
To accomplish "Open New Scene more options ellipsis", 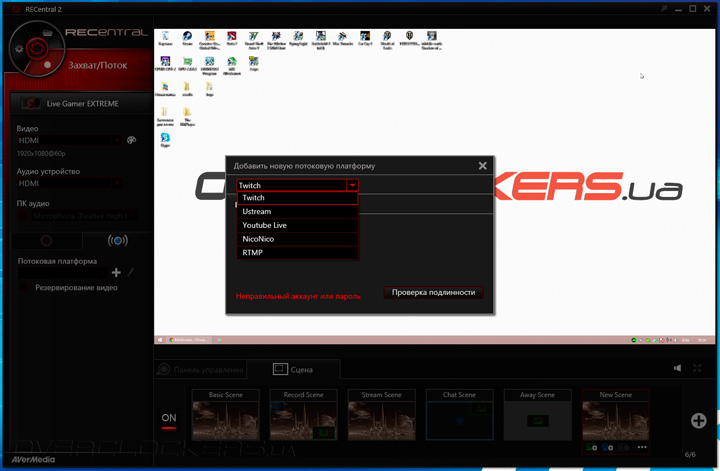I will coord(642,447).
